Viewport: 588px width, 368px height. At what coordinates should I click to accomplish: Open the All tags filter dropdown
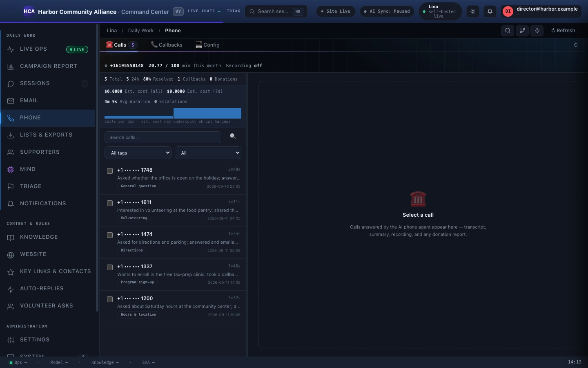click(x=138, y=153)
